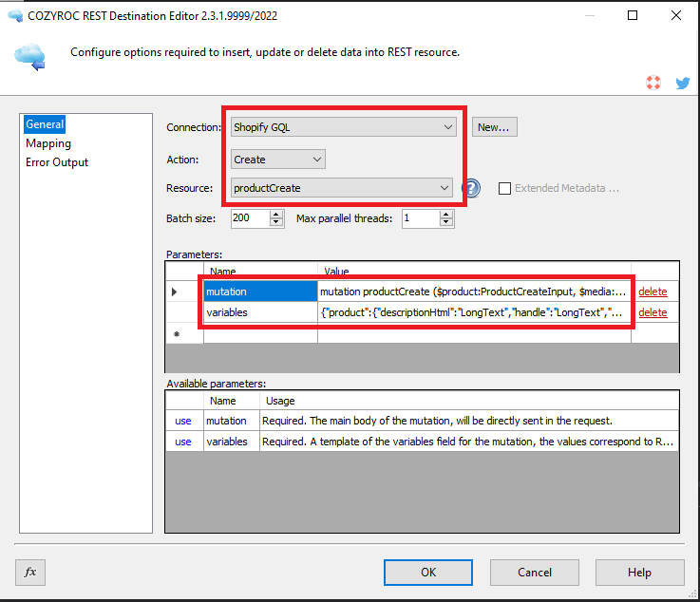Expand the Resource dropdown productCreate
Screen dimensions: 700x602
445,188
